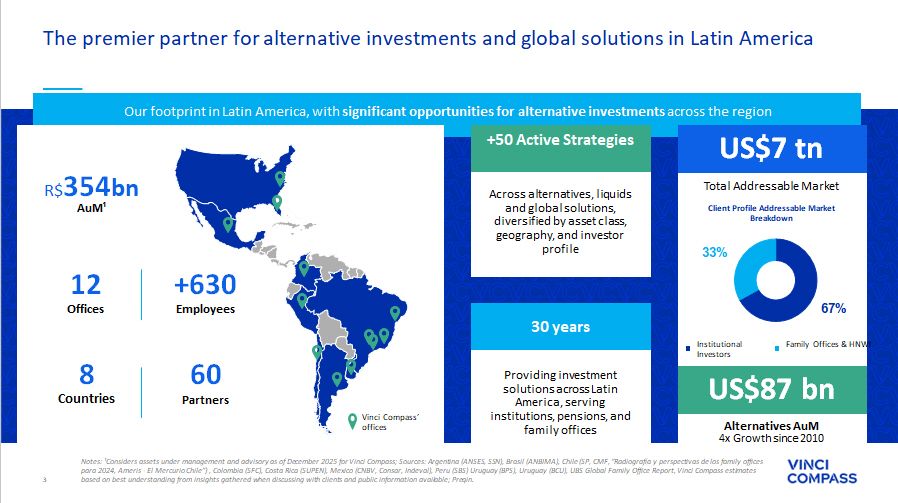
Task: Select the R$354bn AuM figure
Action: pyautogui.click(x=90, y=190)
